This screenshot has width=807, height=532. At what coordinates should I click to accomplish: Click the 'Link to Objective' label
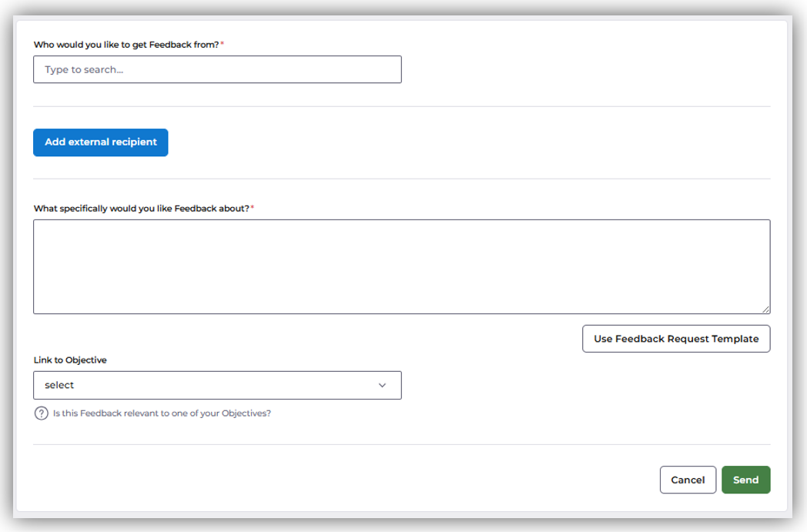tap(70, 360)
